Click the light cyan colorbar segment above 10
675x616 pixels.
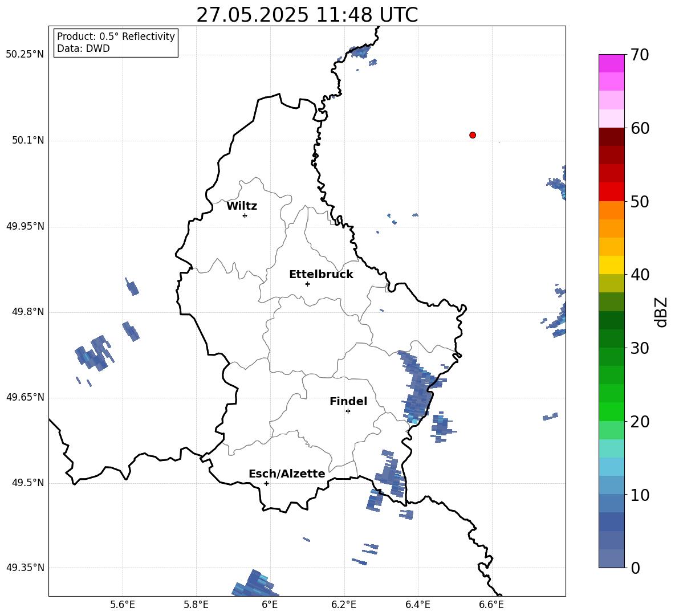[612, 467]
